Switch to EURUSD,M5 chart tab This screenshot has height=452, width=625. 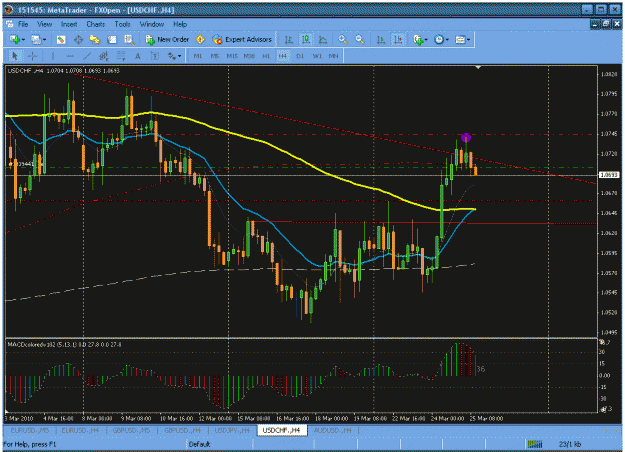click(30, 430)
